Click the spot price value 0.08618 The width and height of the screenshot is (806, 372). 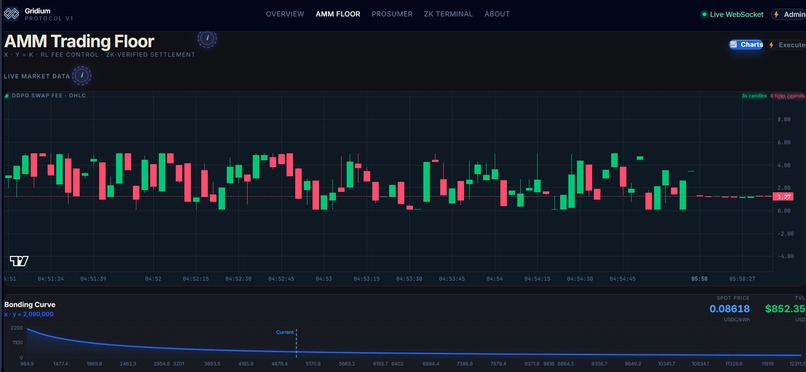tap(729, 309)
